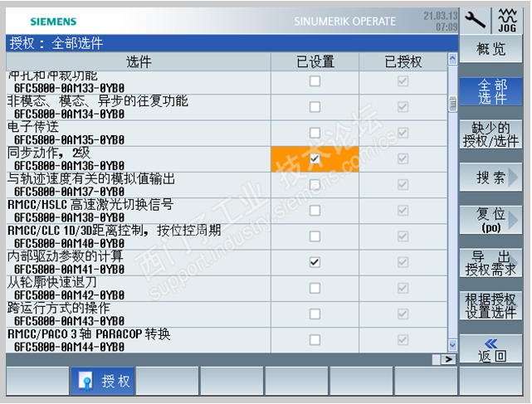The width and height of the screenshot is (532, 404).
Task: Click licensed checkbox for 内部驱动参数的计算
Action: coord(403,262)
